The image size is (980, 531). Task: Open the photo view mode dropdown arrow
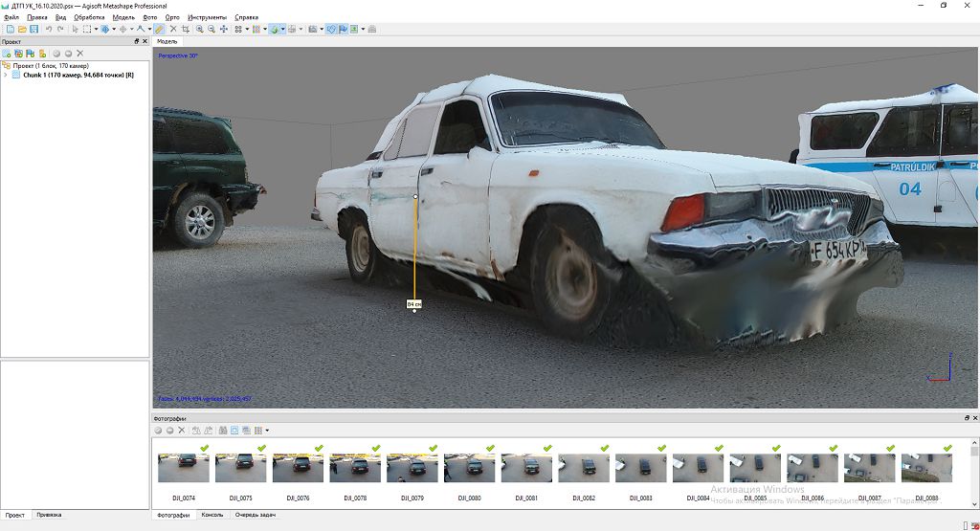(x=268, y=431)
